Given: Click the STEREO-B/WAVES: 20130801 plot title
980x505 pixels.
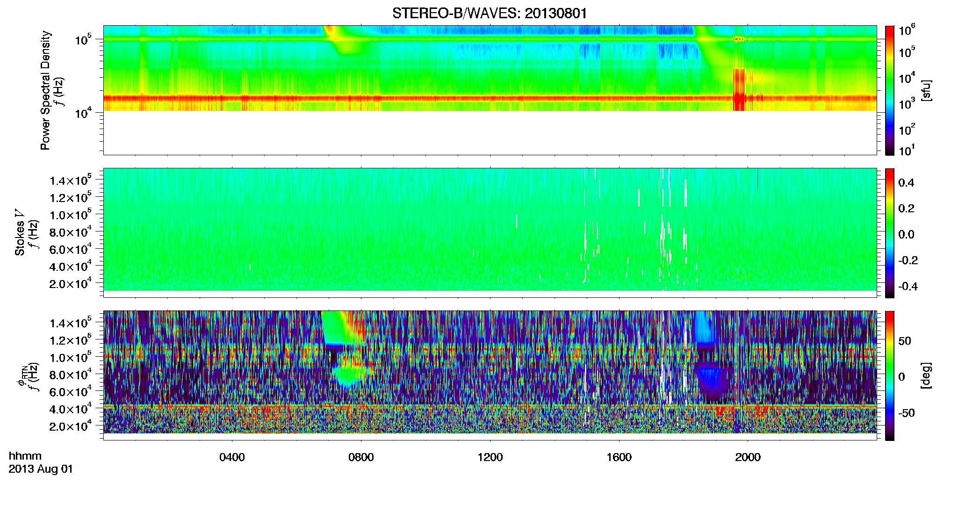Looking at the screenshot, I should tap(490, 13).
